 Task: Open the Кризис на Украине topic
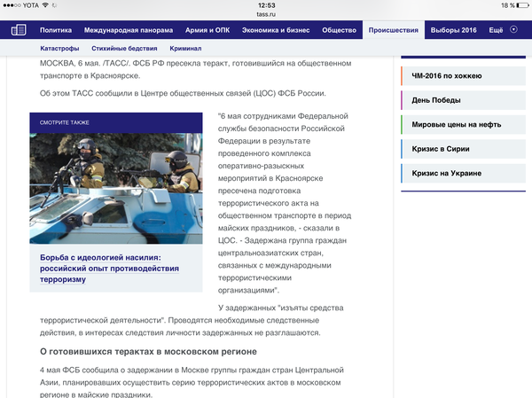[x=464, y=174]
